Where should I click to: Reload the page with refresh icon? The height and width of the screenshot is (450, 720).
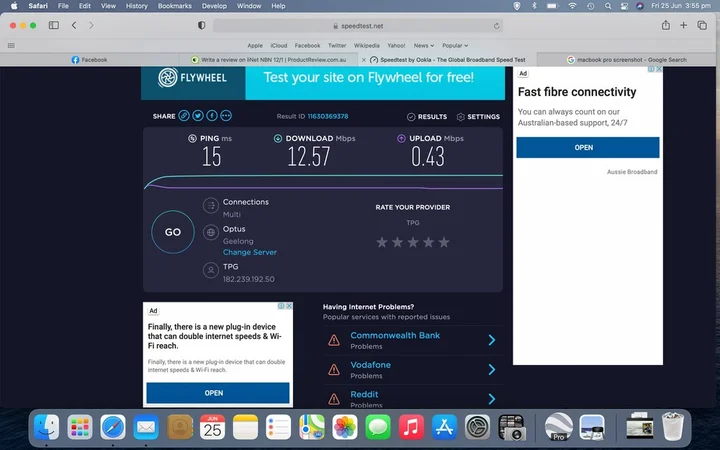coord(496,26)
